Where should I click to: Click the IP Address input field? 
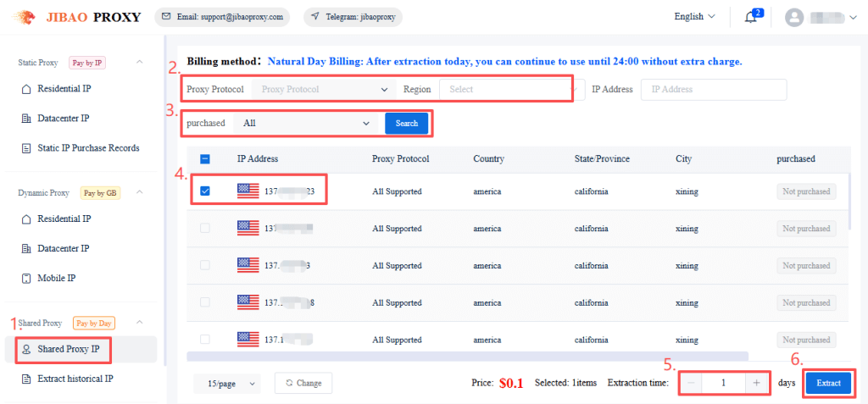[714, 89]
